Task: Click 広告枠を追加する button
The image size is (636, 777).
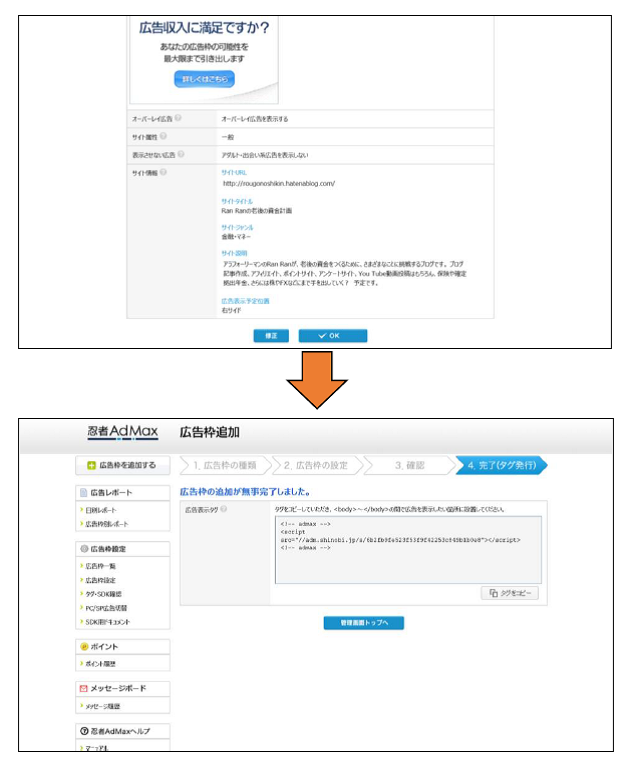Action: tap(122, 465)
